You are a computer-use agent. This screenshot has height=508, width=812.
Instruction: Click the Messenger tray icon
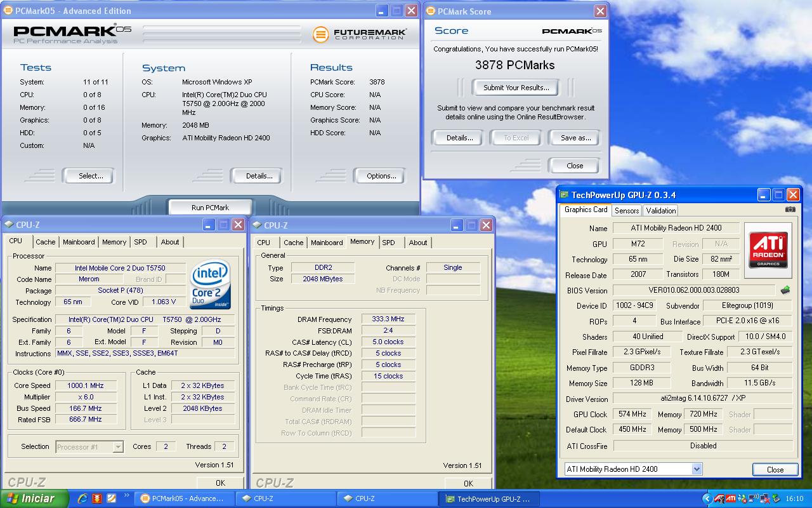pyautogui.click(x=742, y=498)
